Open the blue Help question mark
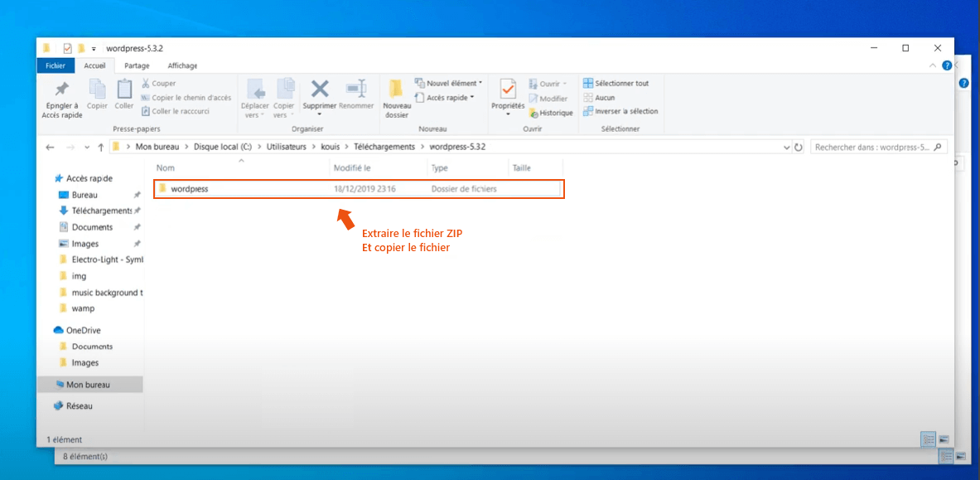 point(947,65)
